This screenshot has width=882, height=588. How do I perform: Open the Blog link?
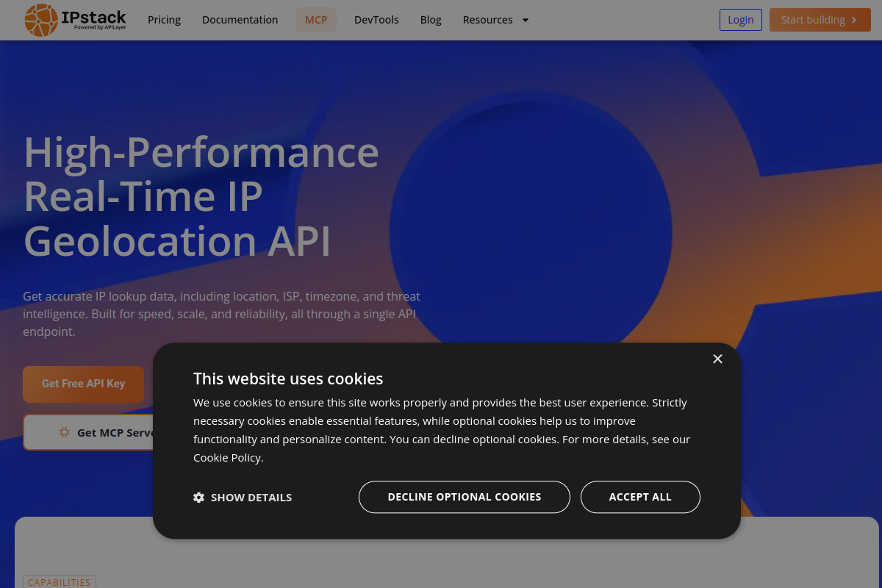point(431,20)
